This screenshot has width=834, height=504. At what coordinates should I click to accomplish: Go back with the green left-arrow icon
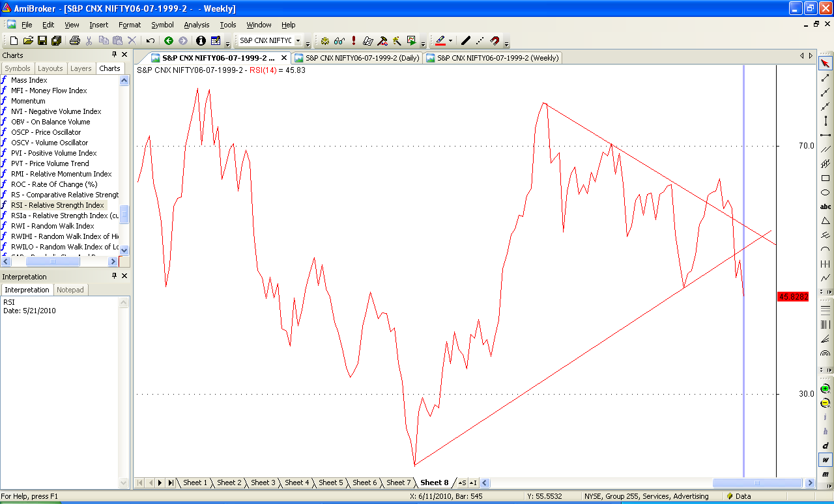tap(169, 40)
